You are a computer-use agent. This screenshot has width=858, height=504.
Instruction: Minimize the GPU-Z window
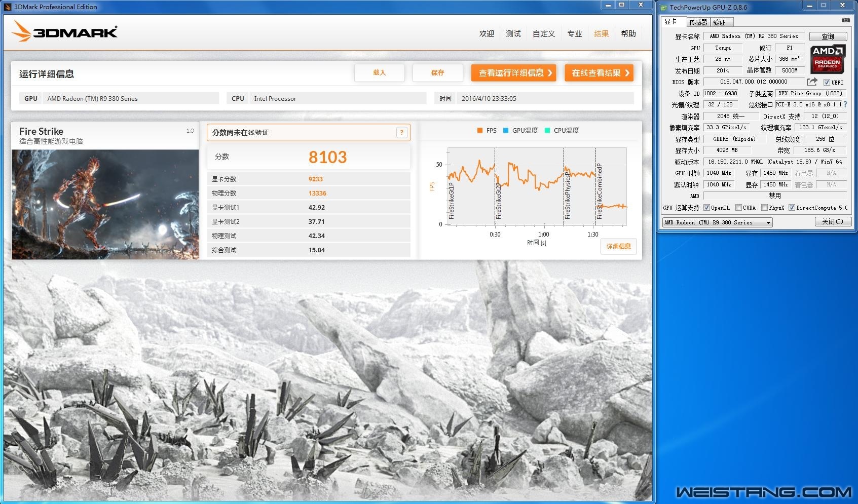pos(810,6)
